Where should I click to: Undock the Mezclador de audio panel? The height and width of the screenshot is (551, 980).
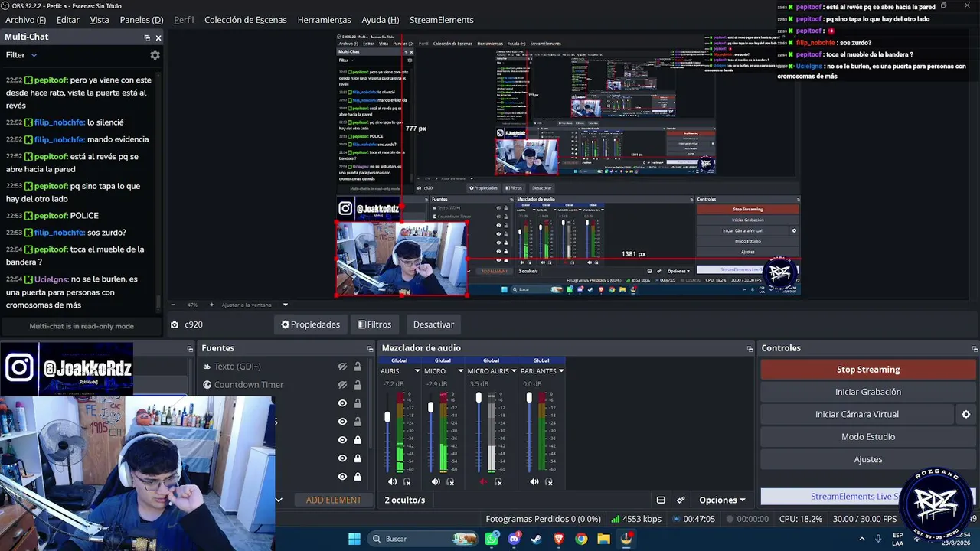pos(750,348)
